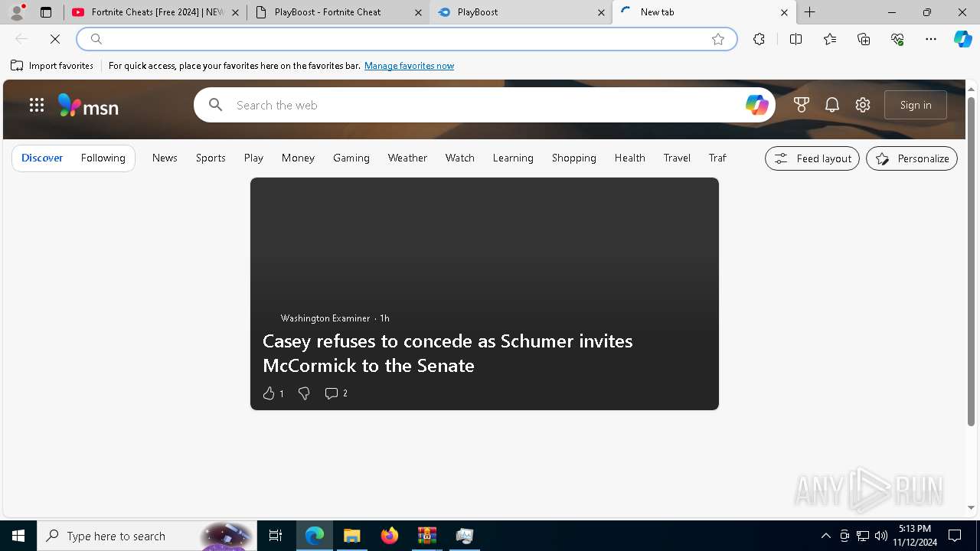This screenshot has width=980, height=551.
Task: Close the PlayBoost - Fortnite Cheat tab
Action: [x=418, y=12]
